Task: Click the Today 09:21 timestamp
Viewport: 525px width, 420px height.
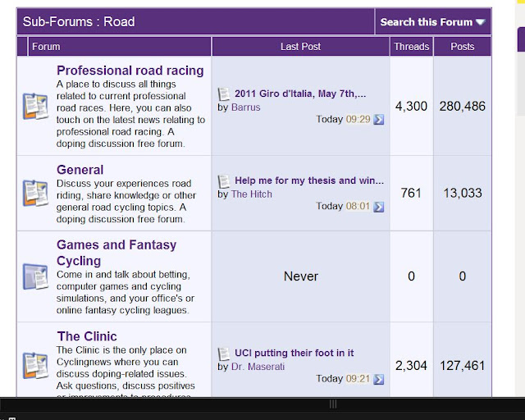Action: [343, 378]
